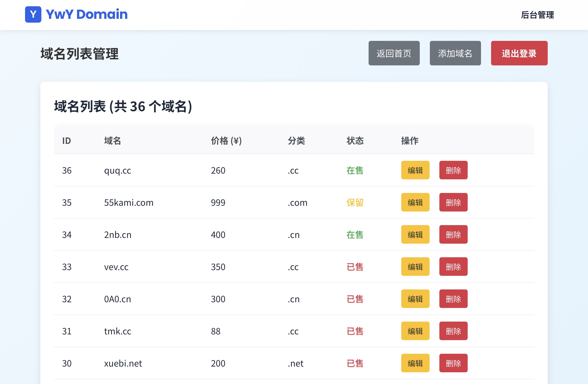This screenshot has width=588, height=384.
Task: Click the blue Y logo icon
Action: [x=33, y=14]
